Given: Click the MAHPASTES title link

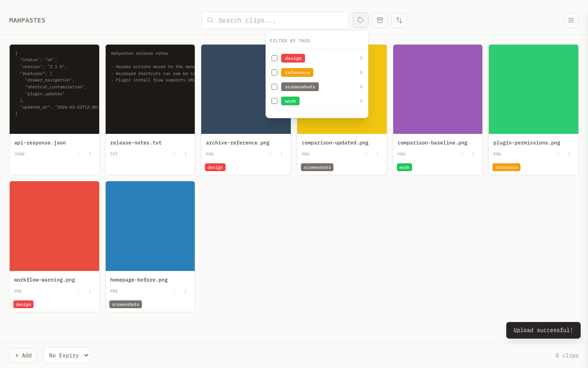Looking at the screenshot, I should click(x=27, y=20).
